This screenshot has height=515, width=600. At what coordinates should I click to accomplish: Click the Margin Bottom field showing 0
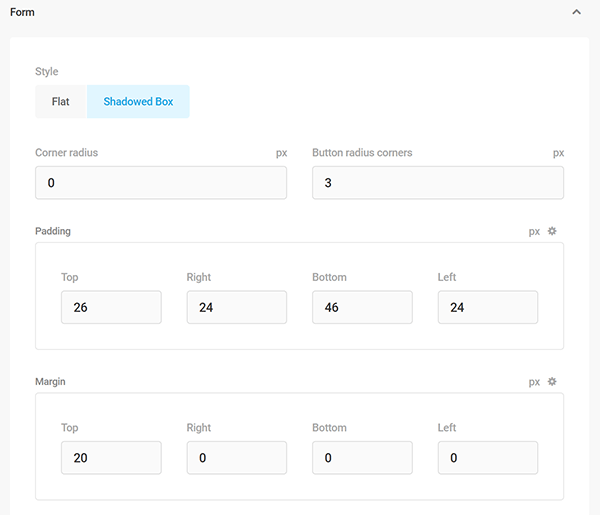pos(362,458)
